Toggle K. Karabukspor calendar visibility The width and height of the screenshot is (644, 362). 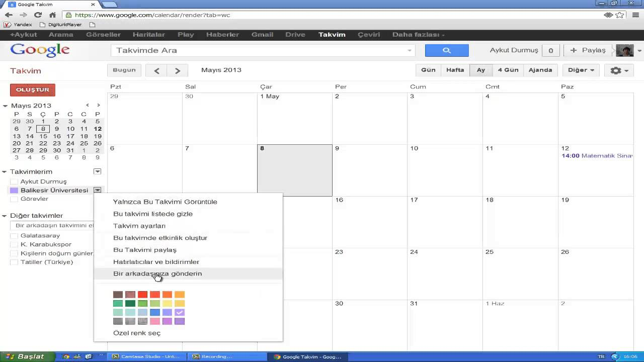tap(14, 244)
